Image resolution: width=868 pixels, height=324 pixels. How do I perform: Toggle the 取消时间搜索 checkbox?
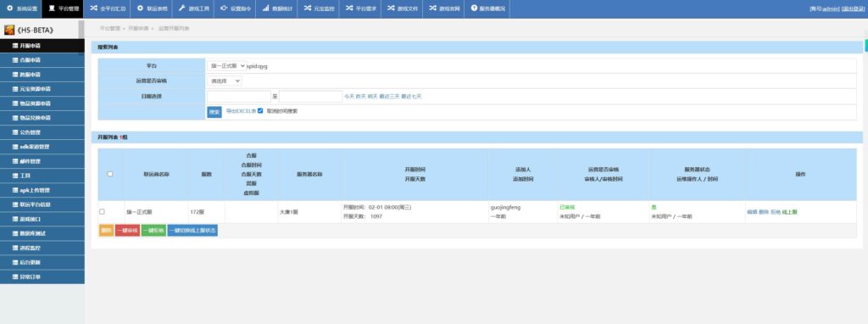(x=260, y=111)
